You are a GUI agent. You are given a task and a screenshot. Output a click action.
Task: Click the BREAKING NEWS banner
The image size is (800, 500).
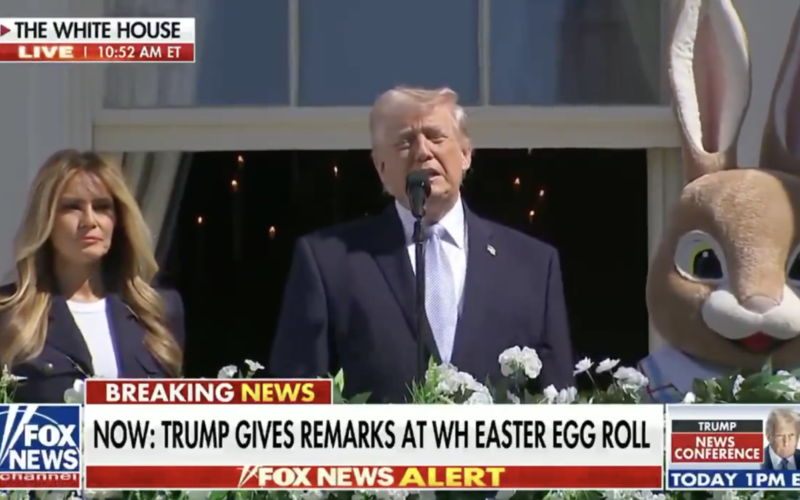pyautogui.click(x=209, y=392)
